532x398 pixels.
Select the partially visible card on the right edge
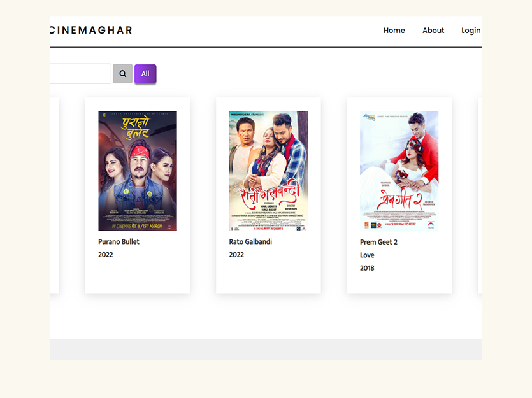[480, 195]
